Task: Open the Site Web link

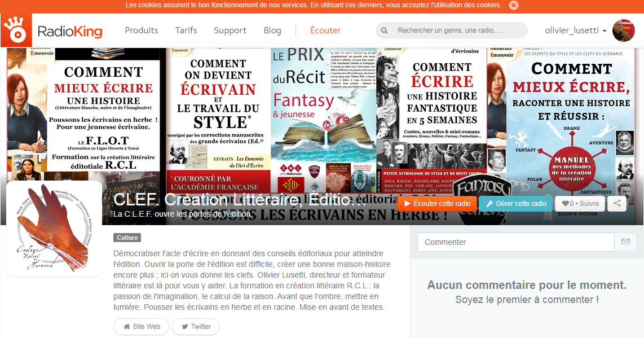Action: pyautogui.click(x=142, y=327)
